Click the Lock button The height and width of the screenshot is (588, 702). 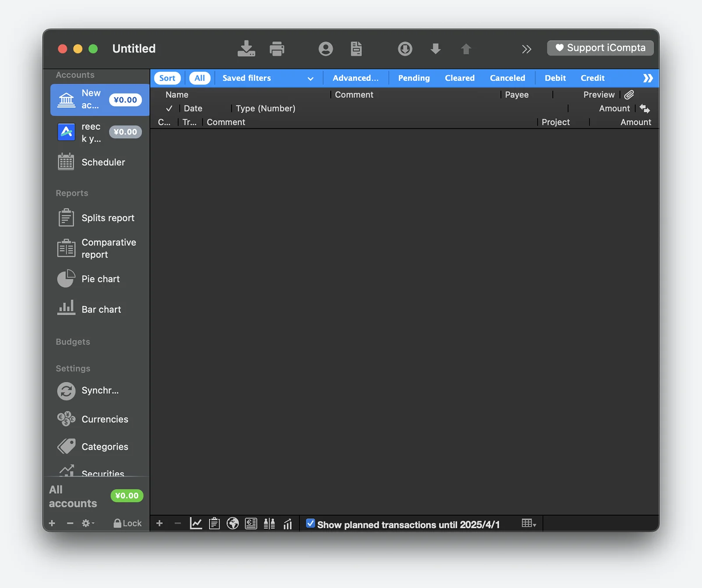point(128,523)
